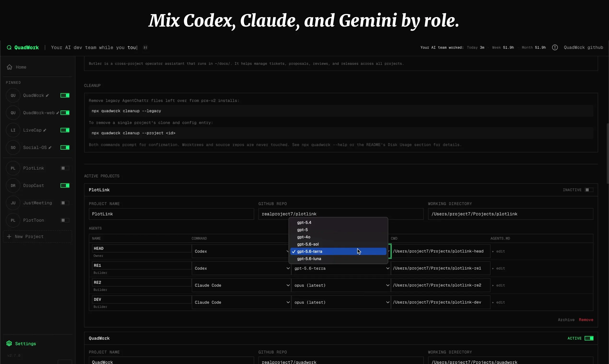The image size is (609, 364).
Task: Click the PlotToon PL avatar
Action: pyautogui.click(x=13, y=220)
